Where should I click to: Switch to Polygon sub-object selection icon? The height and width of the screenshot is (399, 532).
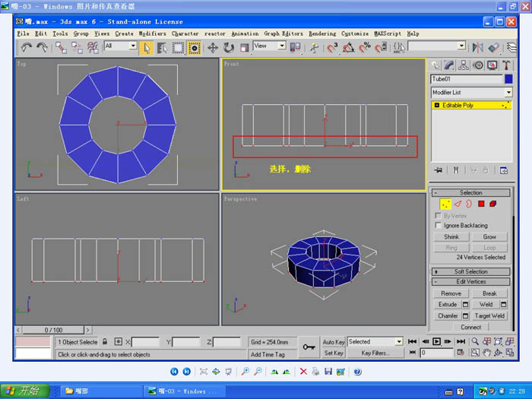click(x=481, y=204)
